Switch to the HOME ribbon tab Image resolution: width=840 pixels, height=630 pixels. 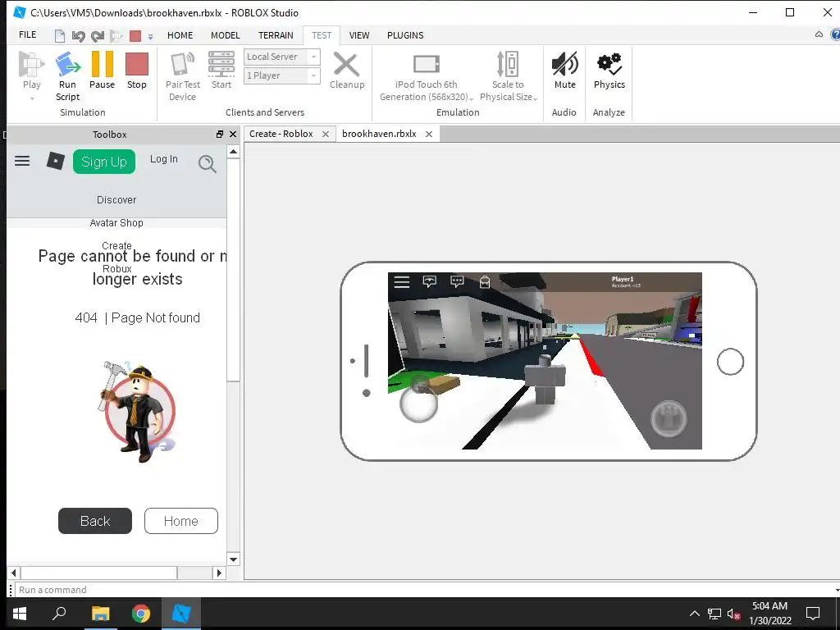point(180,35)
